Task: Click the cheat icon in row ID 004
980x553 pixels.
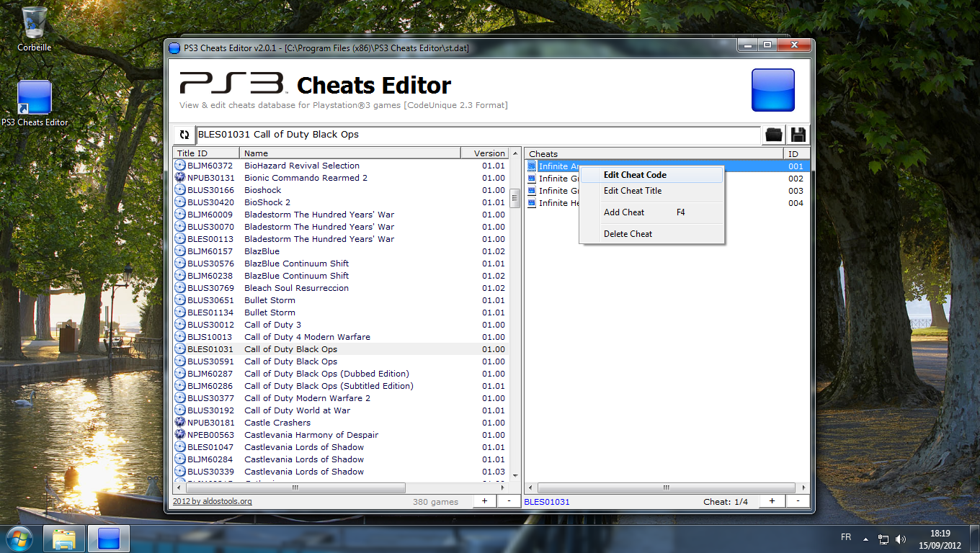Action: [532, 203]
